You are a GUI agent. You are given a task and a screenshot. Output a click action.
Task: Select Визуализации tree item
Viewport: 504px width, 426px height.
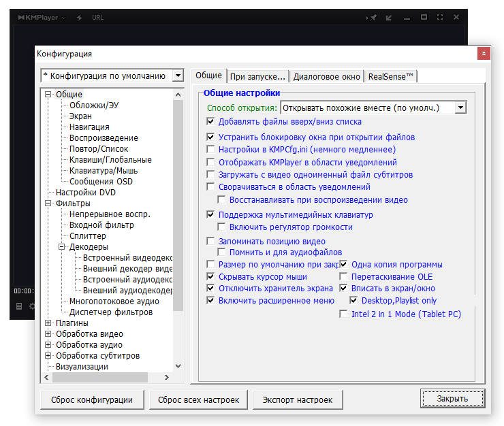tap(82, 367)
